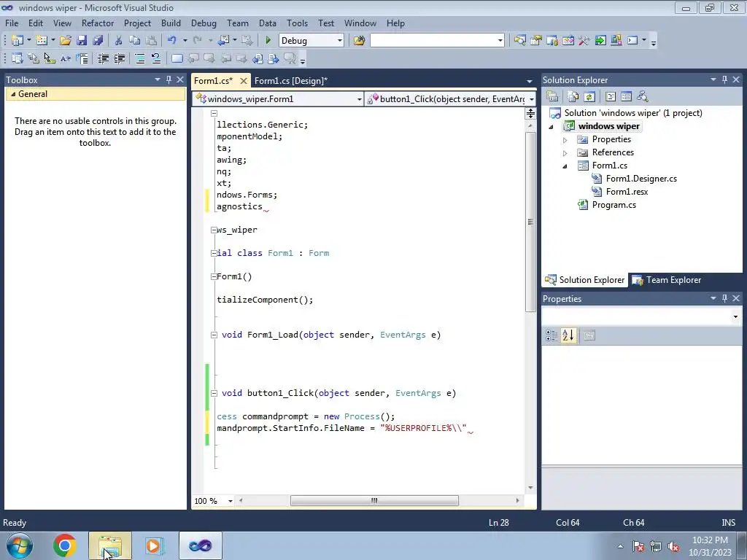Image resolution: width=747 pixels, height=560 pixels.
Task: Open the Refactor menu
Action: 98,23
